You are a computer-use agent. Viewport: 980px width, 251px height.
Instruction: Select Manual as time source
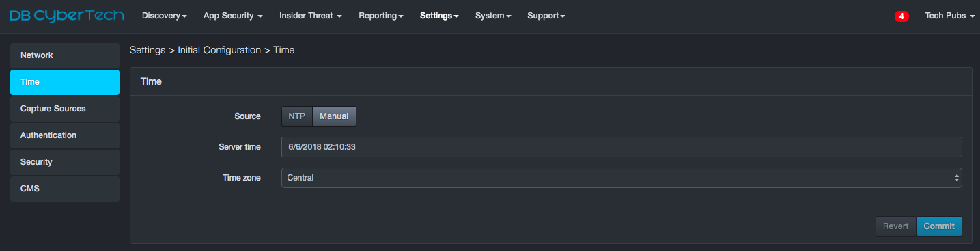pos(334,116)
